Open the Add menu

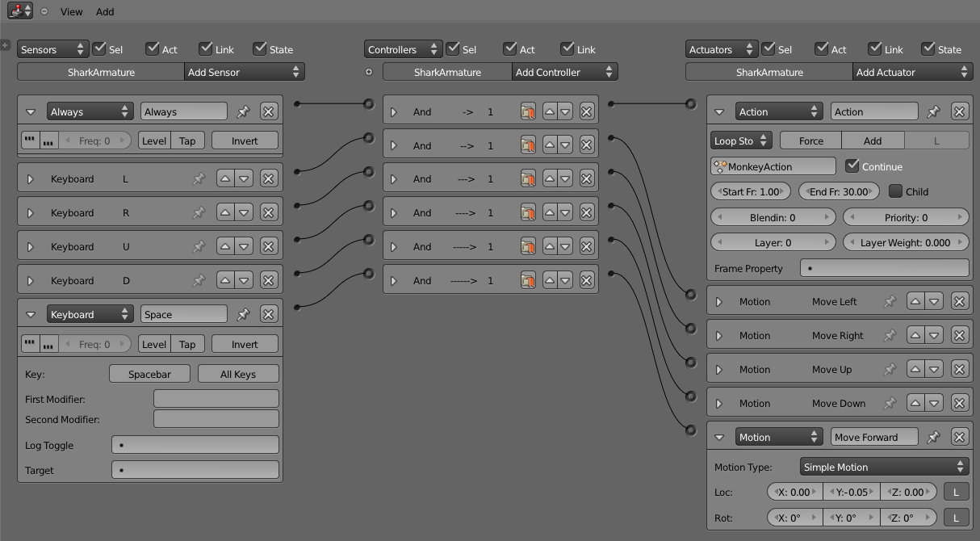pos(104,11)
